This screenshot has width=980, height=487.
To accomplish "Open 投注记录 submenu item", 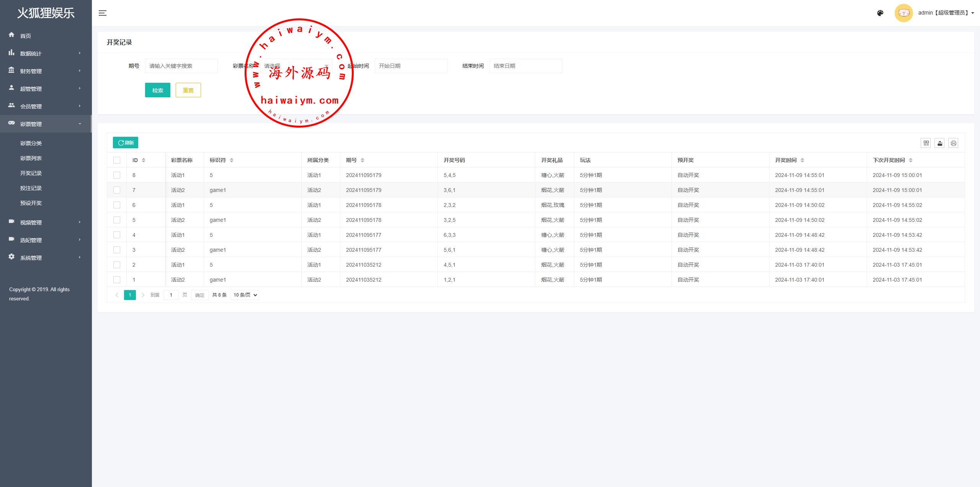I will pos(31,188).
